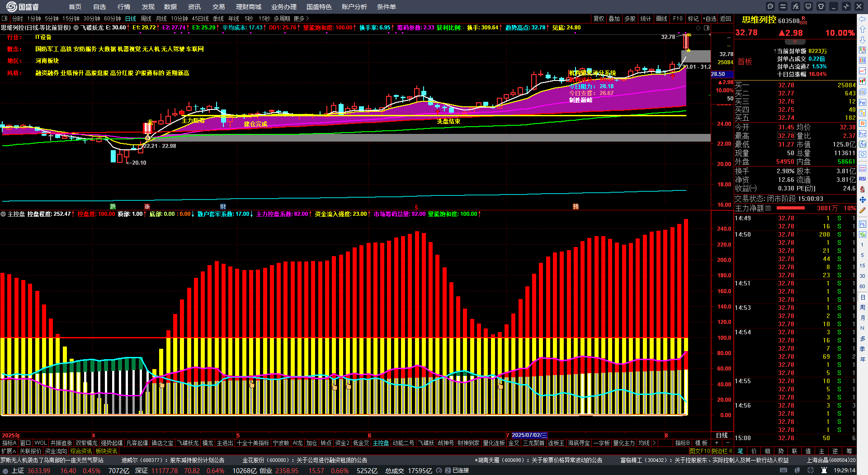Viewport: 868px width, 475px height.
Task: Click the − button next to 模板
Action: [727, 443]
